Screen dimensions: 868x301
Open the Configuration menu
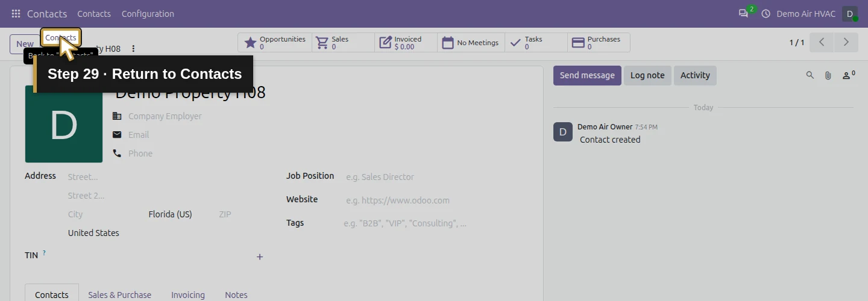coord(148,13)
